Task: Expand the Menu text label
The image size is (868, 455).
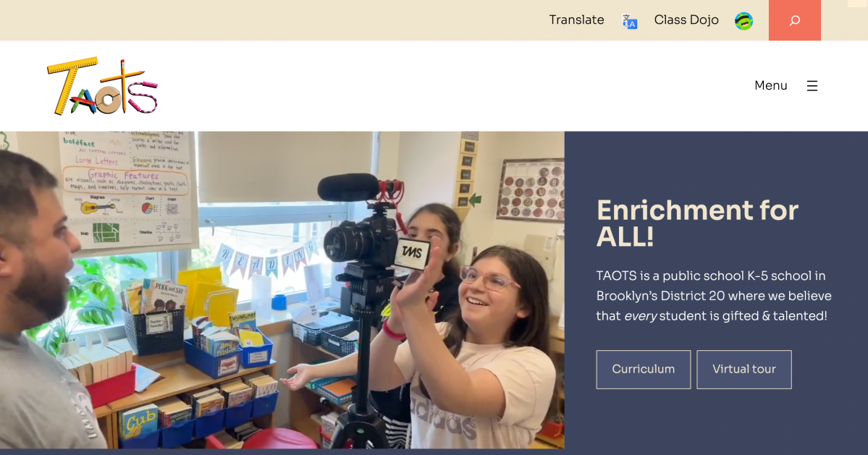Action: coord(770,86)
